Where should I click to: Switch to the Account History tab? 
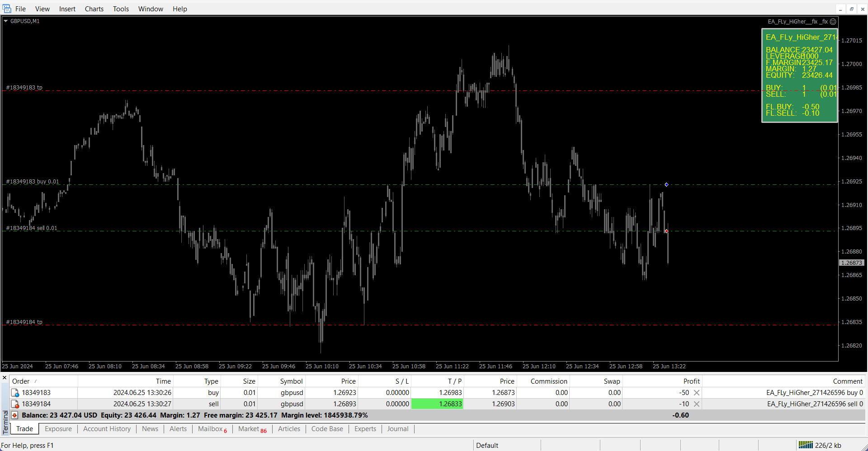click(x=107, y=429)
